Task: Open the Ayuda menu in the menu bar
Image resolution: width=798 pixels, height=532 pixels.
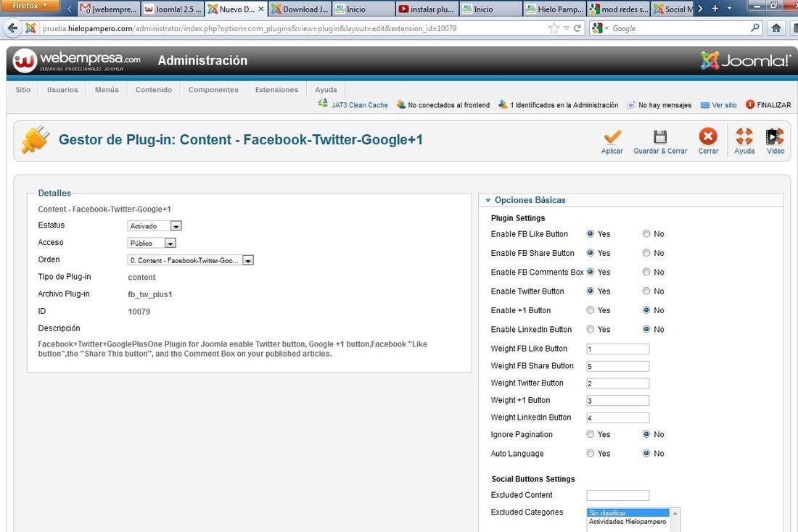Action: point(326,90)
